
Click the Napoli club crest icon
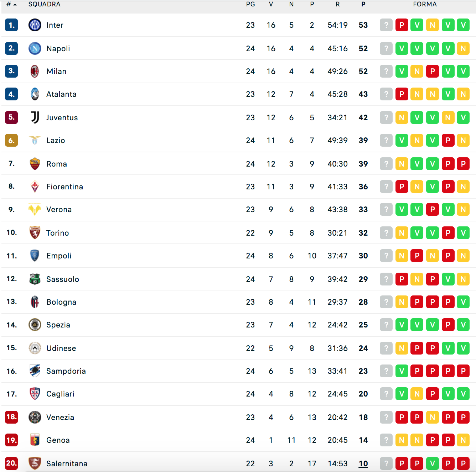[x=35, y=48]
